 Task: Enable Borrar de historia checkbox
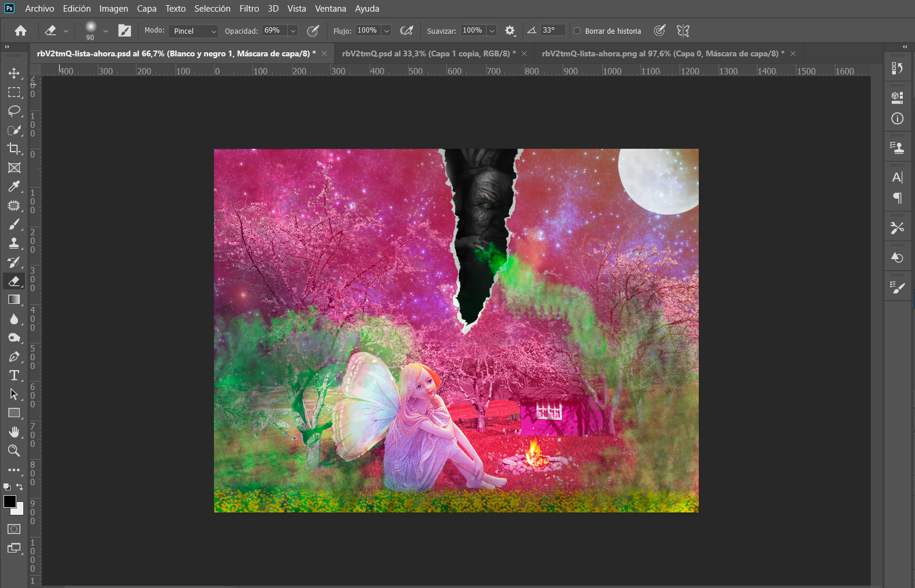(577, 31)
